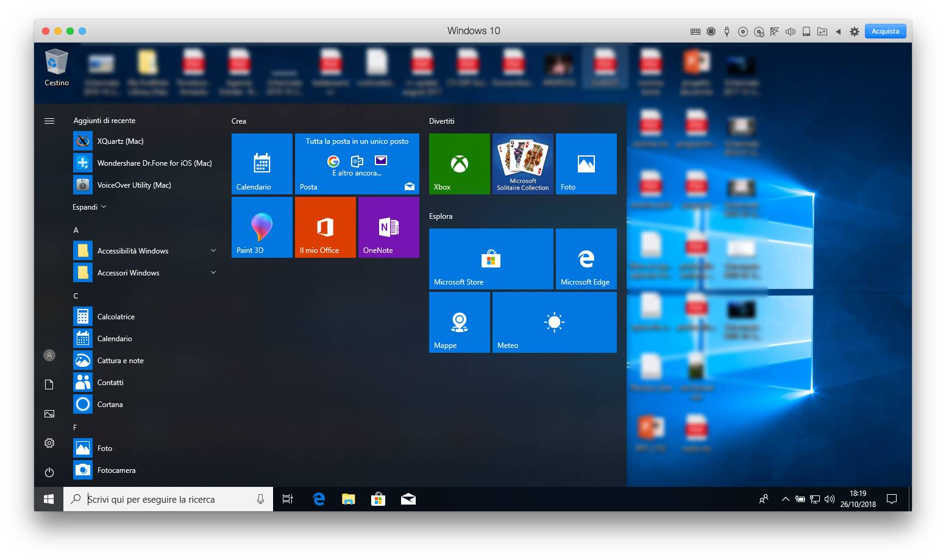Open Task View on the taskbar
The height and width of the screenshot is (560, 946).
pos(288,499)
